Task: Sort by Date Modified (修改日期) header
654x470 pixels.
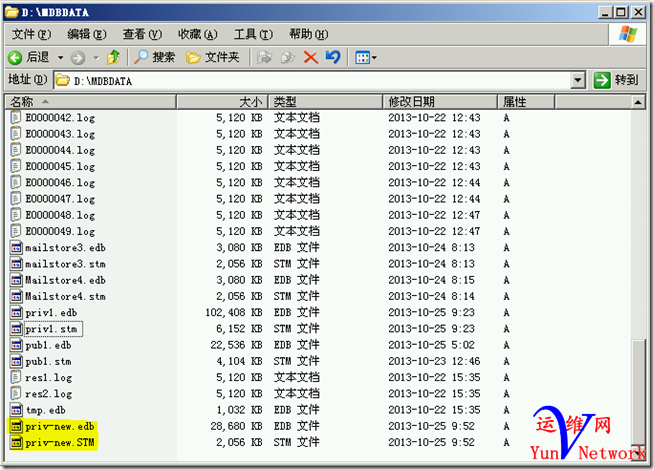Action: tap(440, 102)
